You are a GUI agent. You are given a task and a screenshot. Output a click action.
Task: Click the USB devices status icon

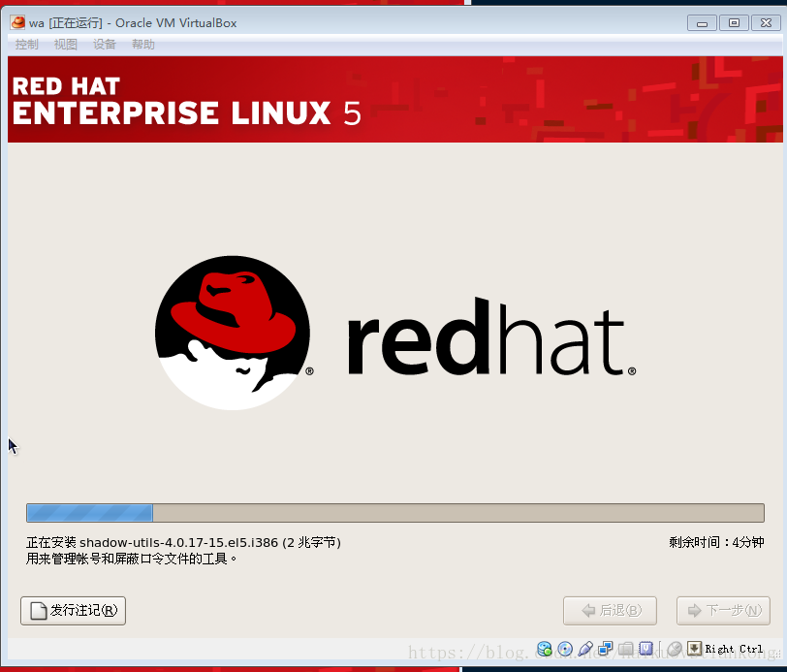click(x=585, y=649)
